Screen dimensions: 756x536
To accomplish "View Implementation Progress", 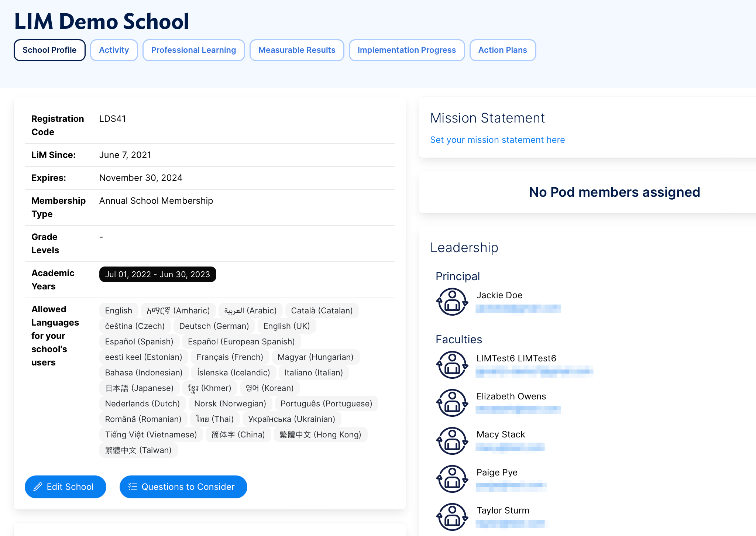I will pyautogui.click(x=406, y=50).
